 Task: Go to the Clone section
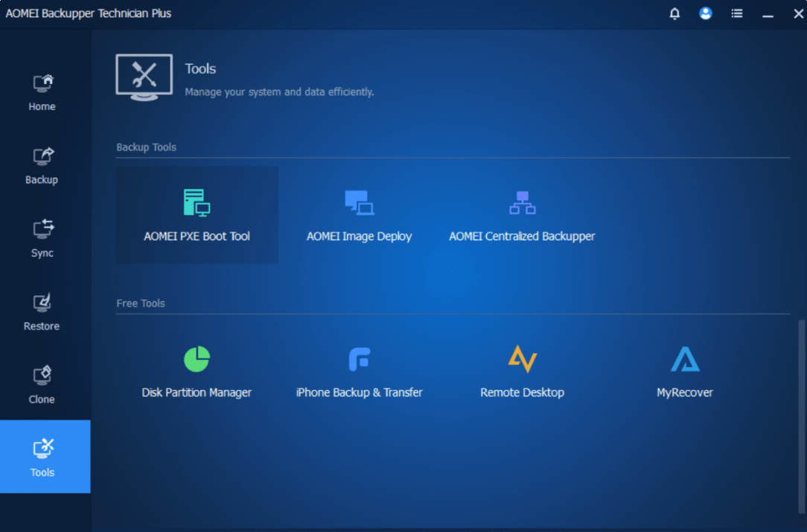click(41, 385)
